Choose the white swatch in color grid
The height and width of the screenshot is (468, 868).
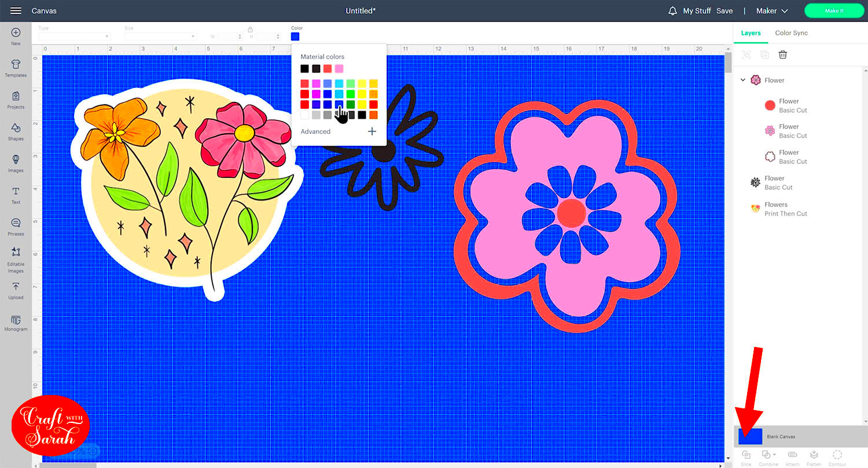(x=304, y=115)
